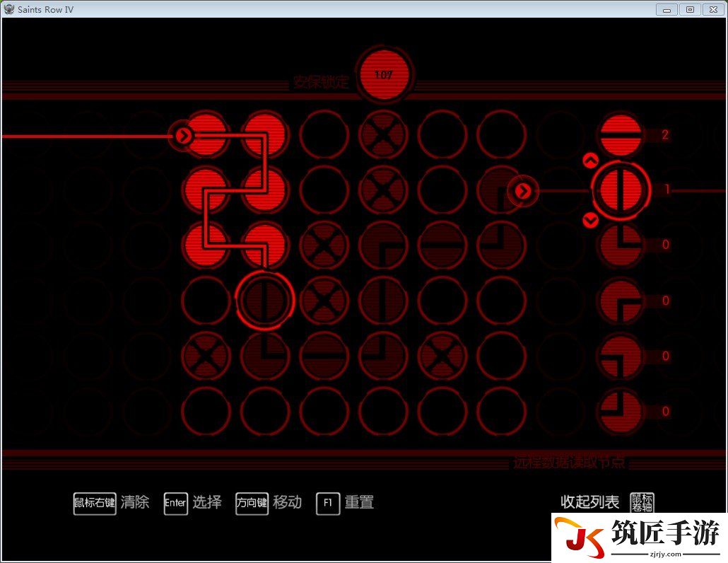Click the empty node left of the top-row X

click(x=324, y=135)
